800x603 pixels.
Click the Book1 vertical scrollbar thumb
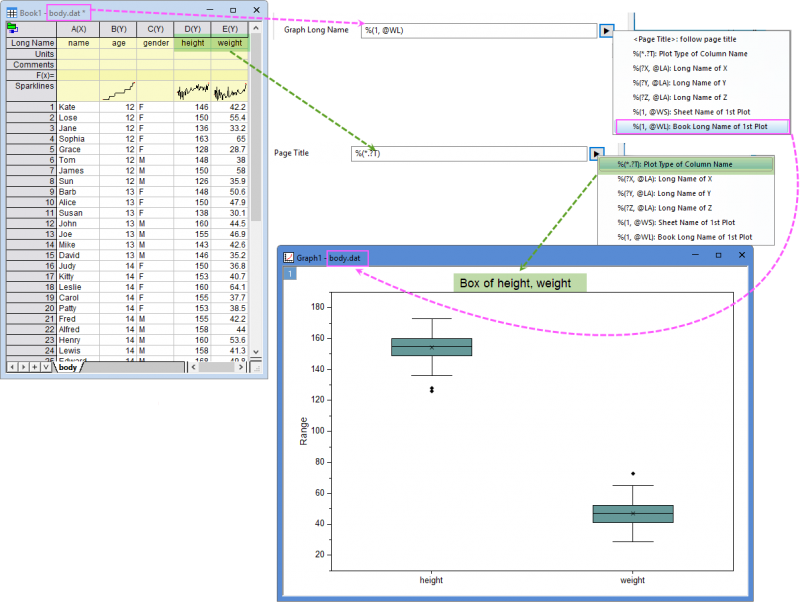[x=256, y=128]
